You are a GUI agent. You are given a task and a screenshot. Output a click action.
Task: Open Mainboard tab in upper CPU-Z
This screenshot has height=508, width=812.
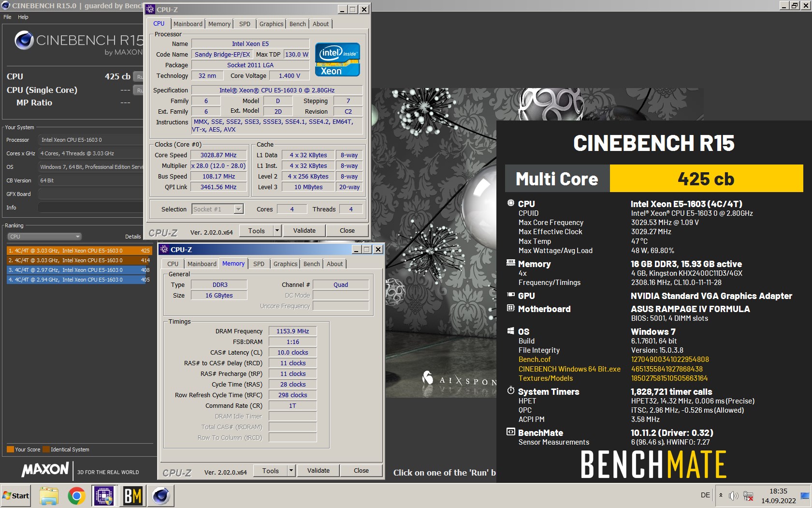pos(188,24)
